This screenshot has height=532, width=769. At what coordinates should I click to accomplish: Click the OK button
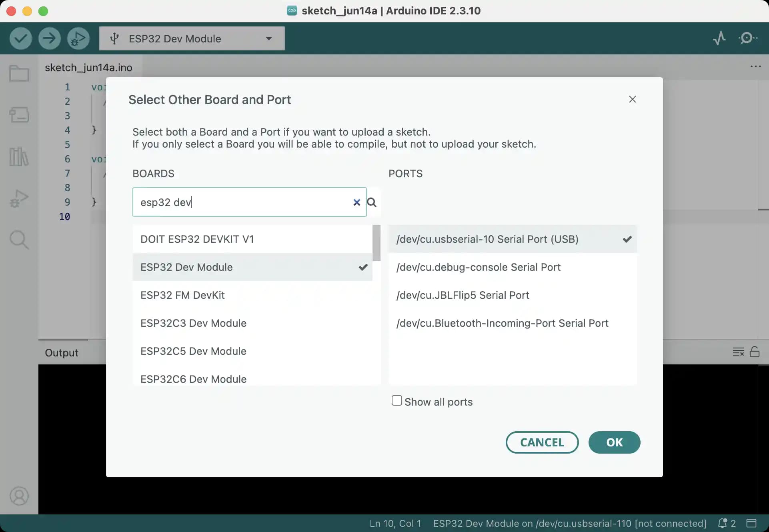click(614, 442)
